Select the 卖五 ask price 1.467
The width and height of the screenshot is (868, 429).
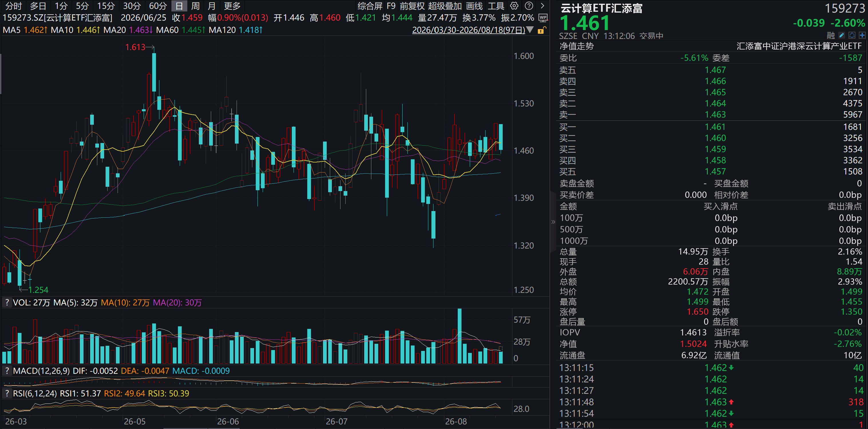tap(715, 70)
